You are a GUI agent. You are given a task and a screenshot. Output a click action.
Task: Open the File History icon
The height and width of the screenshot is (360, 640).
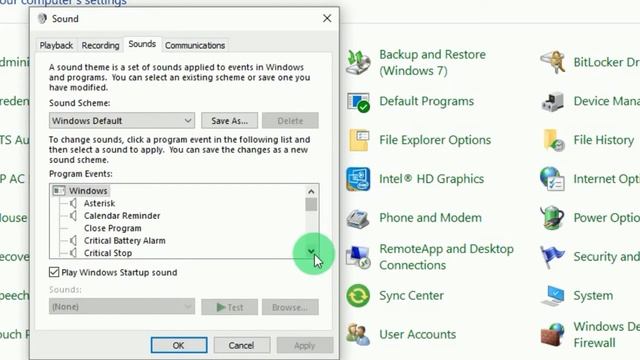554,140
